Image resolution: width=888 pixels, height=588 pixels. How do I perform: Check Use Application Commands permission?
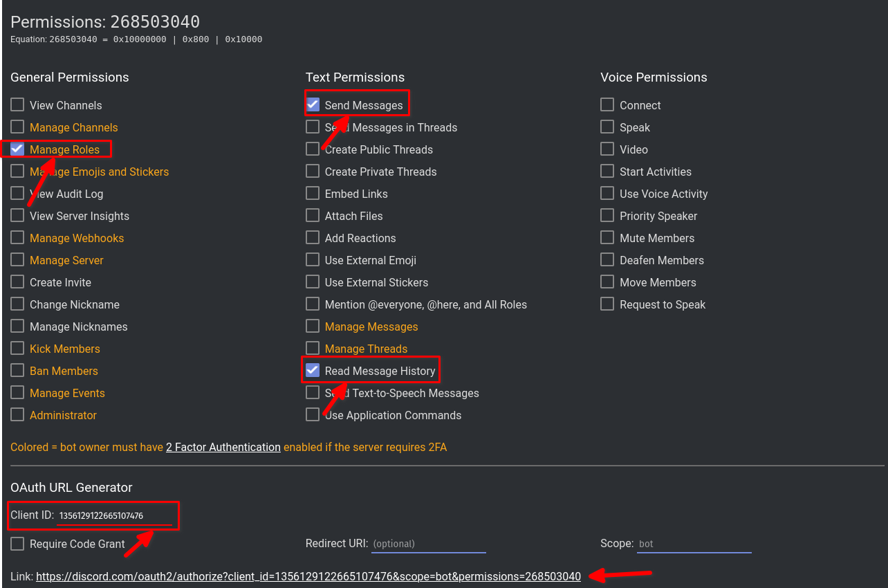(313, 414)
